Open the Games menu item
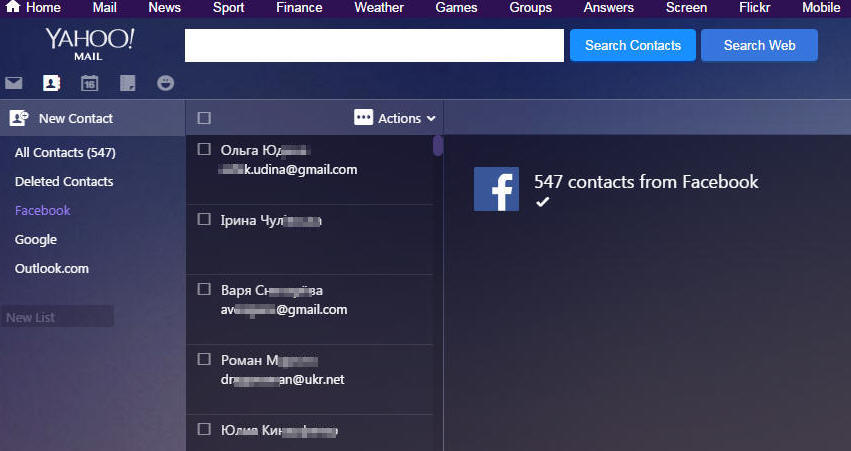 pos(456,8)
